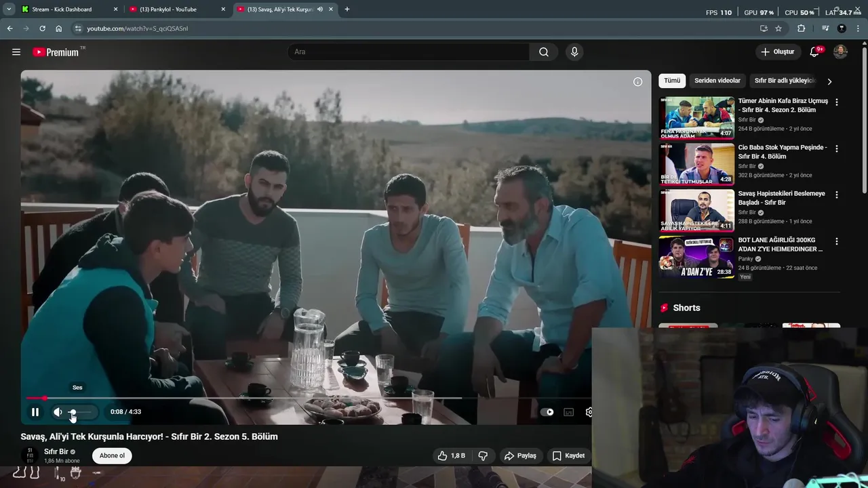
Task: Subscribe with Abone ol button
Action: point(112,456)
